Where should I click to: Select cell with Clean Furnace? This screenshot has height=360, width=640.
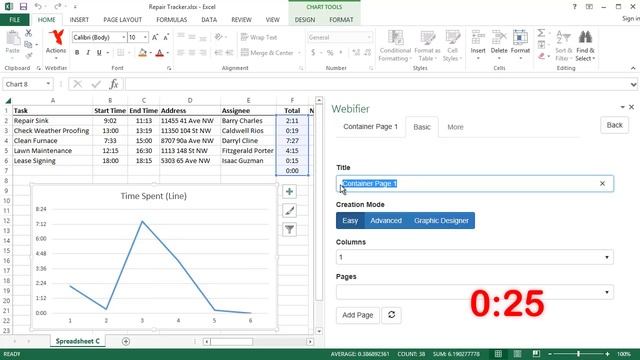point(53,140)
